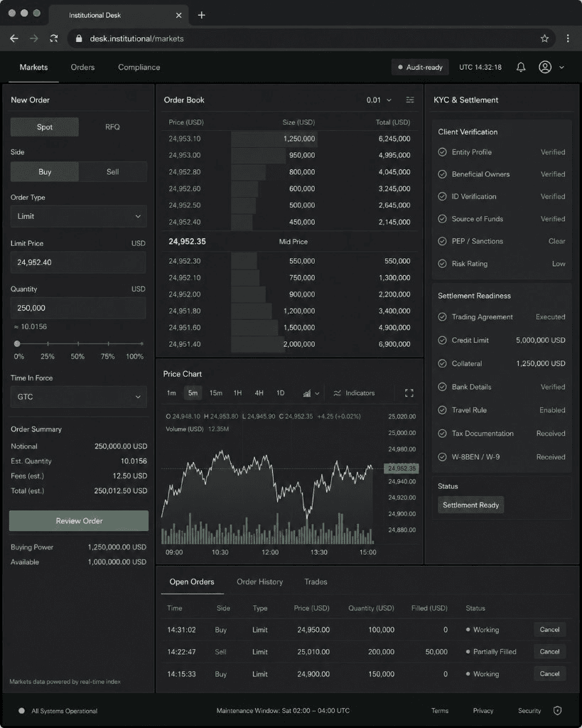The width and height of the screenshot is (582, 728).
Task: Open the Orders tab
Action: [82, 68]
